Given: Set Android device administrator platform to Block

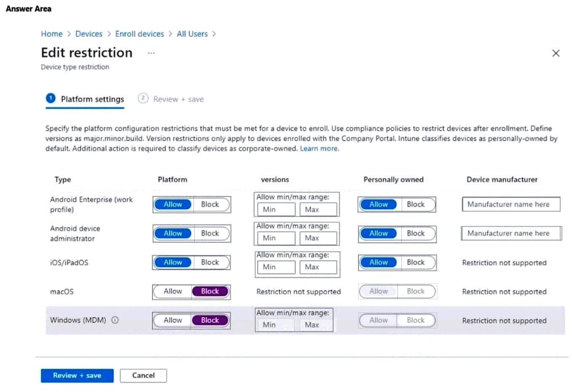Looking at the screenshot, I should [210, 233].
